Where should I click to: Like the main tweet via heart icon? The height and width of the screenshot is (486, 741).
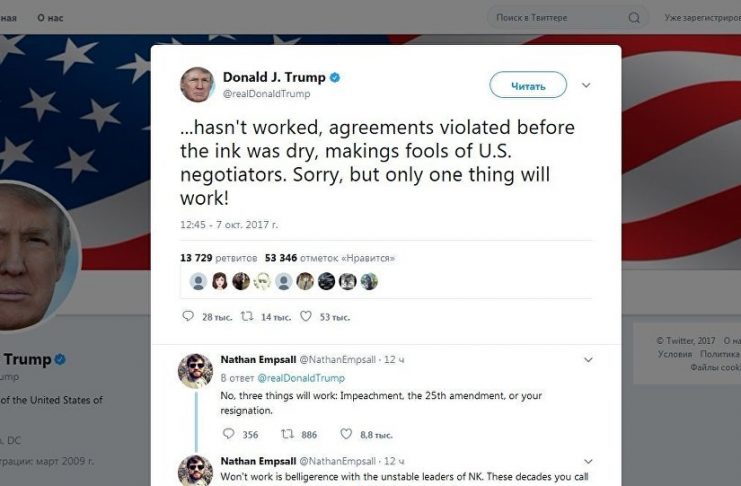click(x=306, y=316)
